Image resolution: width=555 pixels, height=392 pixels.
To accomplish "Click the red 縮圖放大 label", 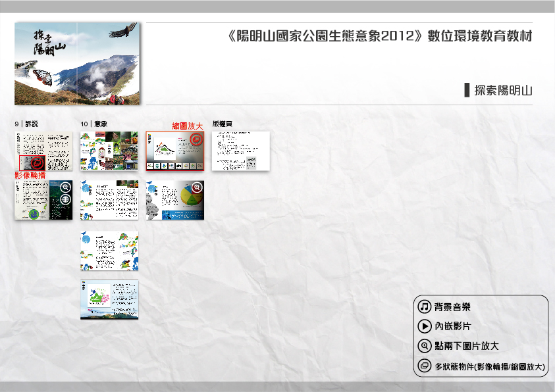I will tap(188, 126).
